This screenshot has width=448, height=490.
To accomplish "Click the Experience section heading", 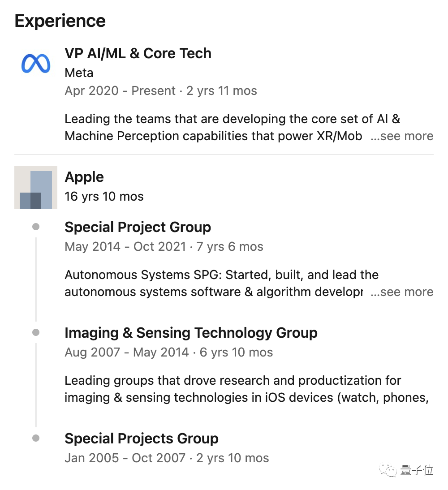I will coord(60,21).
